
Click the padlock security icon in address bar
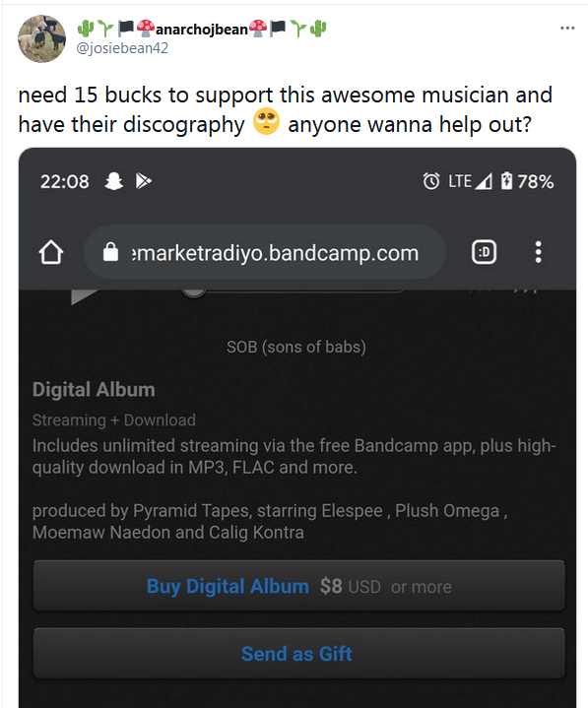tap(110, 251)
